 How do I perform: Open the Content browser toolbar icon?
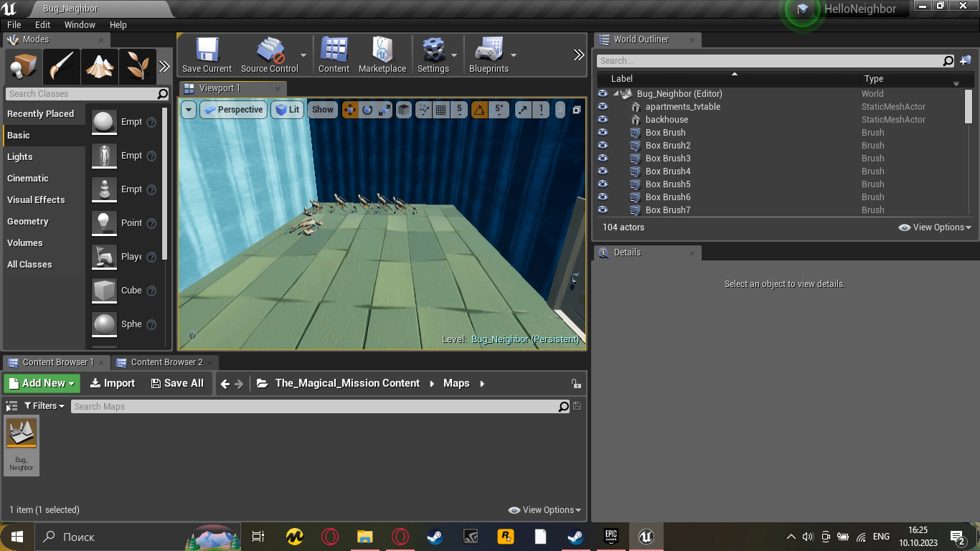pyautogui.click(x=334, y=55)
